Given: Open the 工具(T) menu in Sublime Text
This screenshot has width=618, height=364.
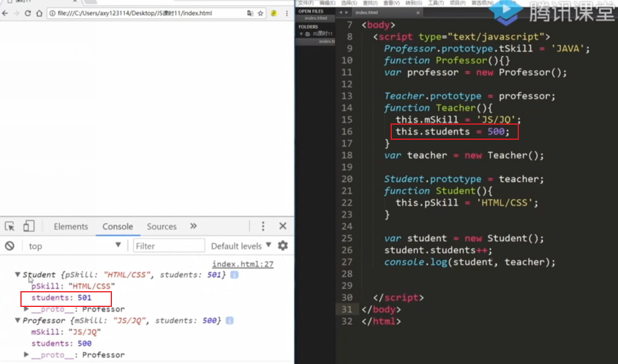Looking at the screenshot, I should (436, 3).
